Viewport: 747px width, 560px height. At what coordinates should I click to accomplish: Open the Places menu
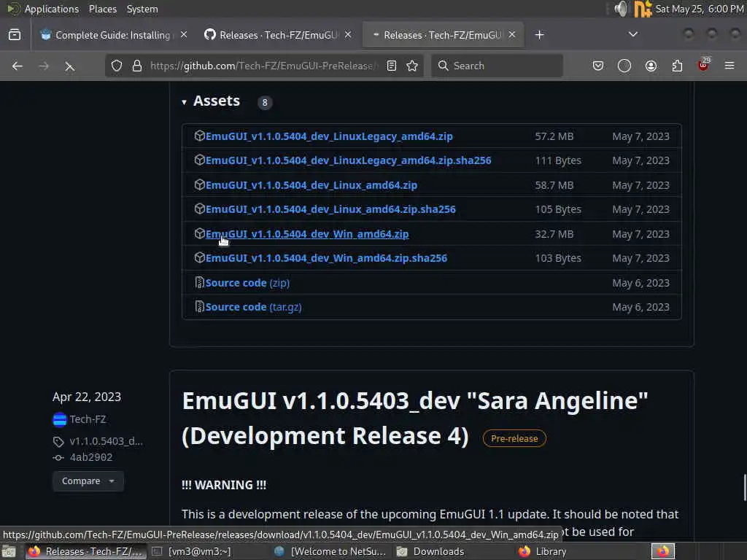tap(103, 9)
